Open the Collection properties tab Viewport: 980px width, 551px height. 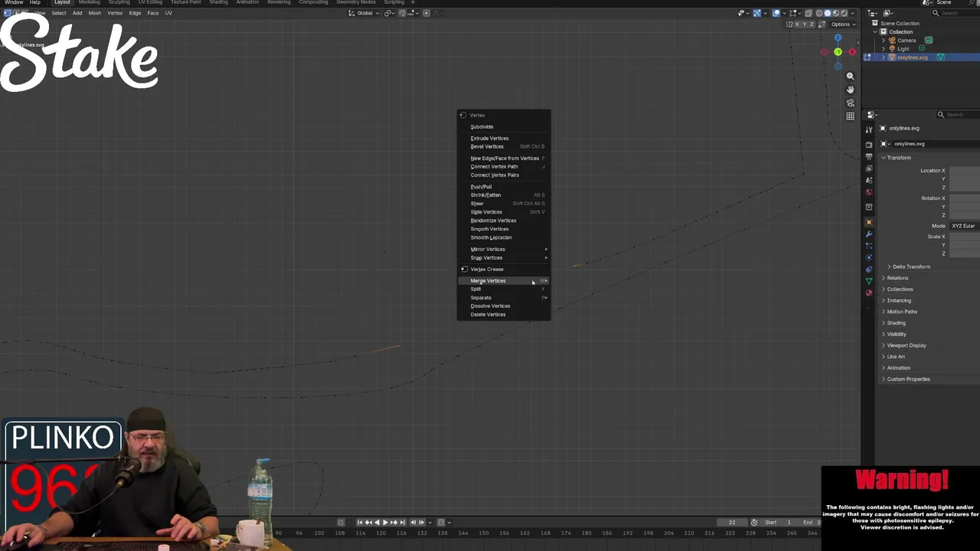(869, 207)
